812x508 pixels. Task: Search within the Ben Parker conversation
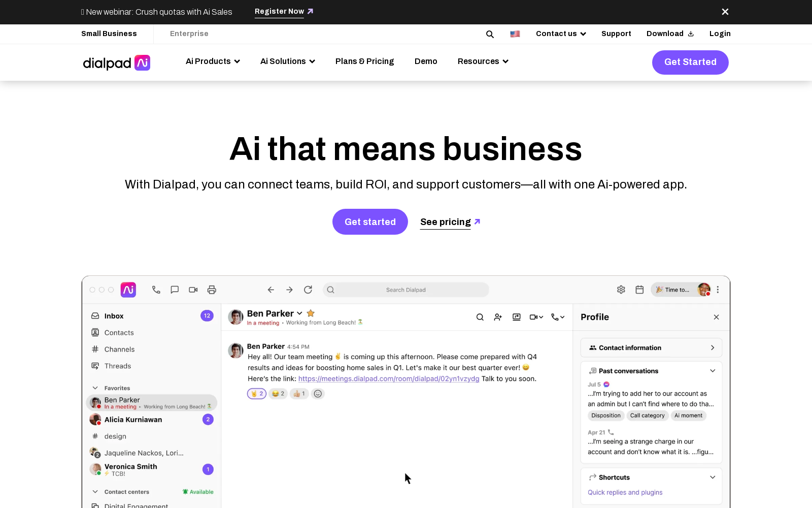(x=480, y=317)
